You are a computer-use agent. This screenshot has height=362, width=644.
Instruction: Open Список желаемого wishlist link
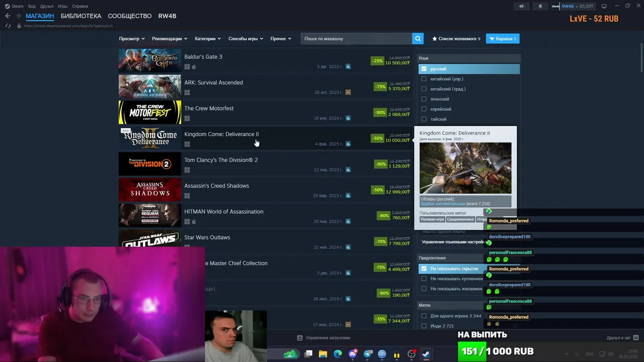[456, 39]
